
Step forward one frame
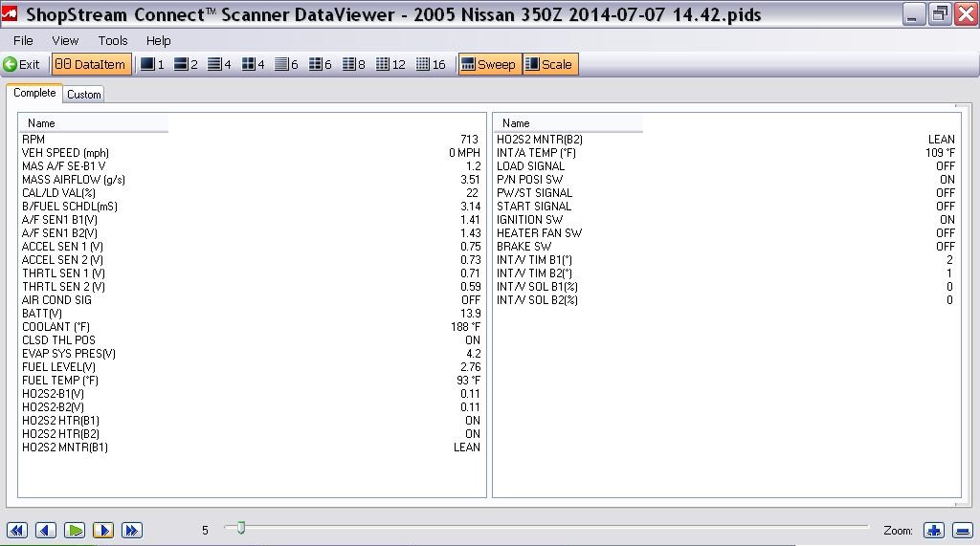click(103, 531)
